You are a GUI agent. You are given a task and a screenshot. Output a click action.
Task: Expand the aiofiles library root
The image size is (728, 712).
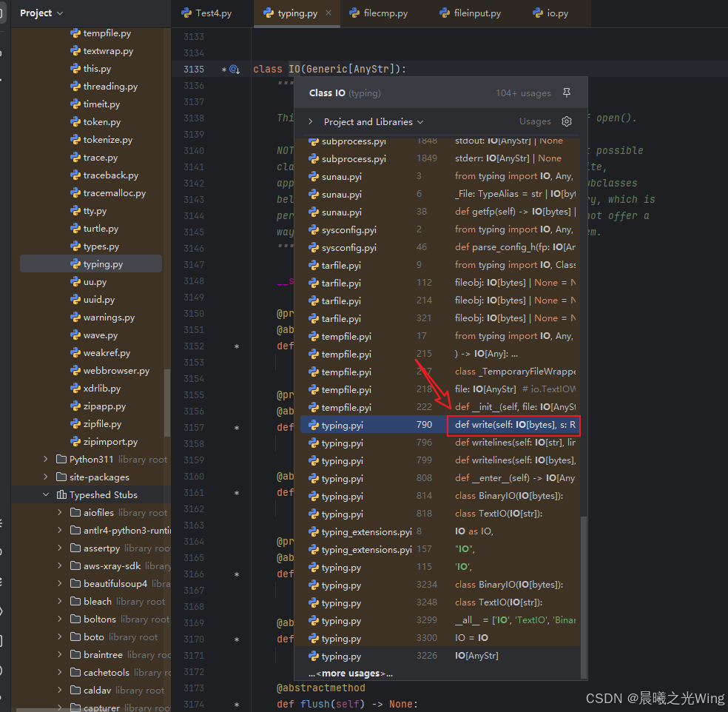click(x=59, y=512)
